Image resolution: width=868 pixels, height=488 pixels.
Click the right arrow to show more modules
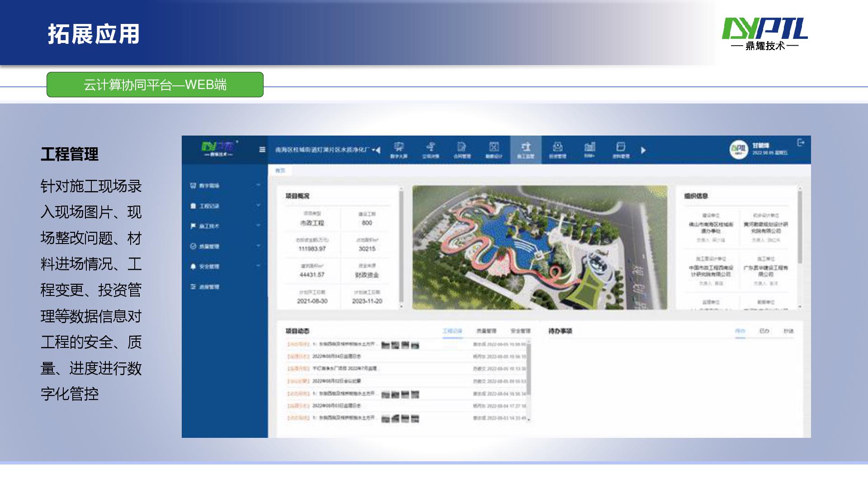[643, 149]
